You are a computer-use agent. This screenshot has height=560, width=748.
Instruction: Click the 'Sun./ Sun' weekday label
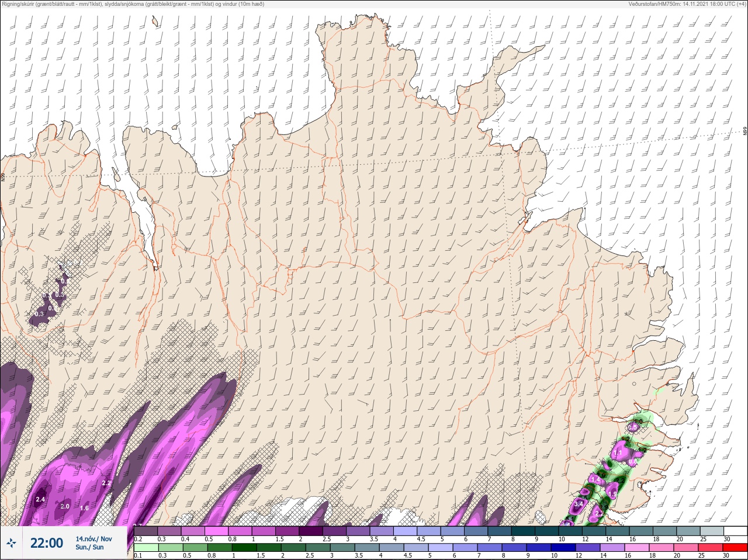point(89,547)
